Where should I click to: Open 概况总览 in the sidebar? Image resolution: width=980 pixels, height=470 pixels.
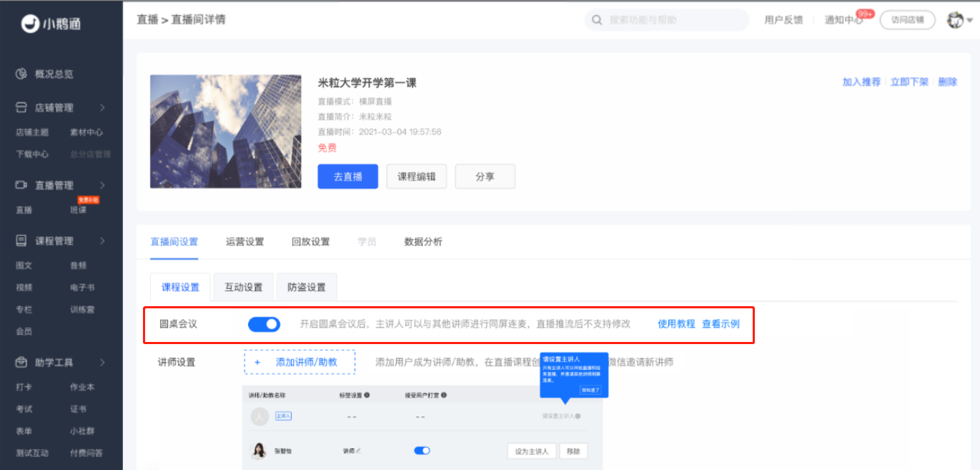54,74
